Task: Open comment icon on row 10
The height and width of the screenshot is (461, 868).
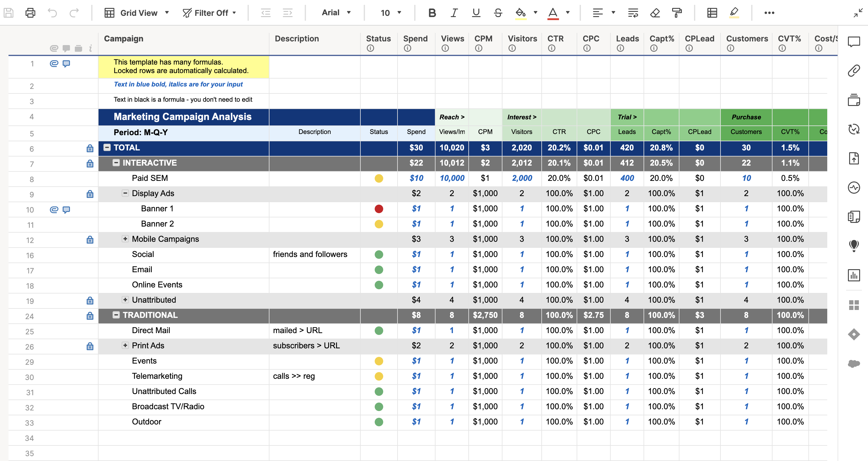Action: (66, 209)
